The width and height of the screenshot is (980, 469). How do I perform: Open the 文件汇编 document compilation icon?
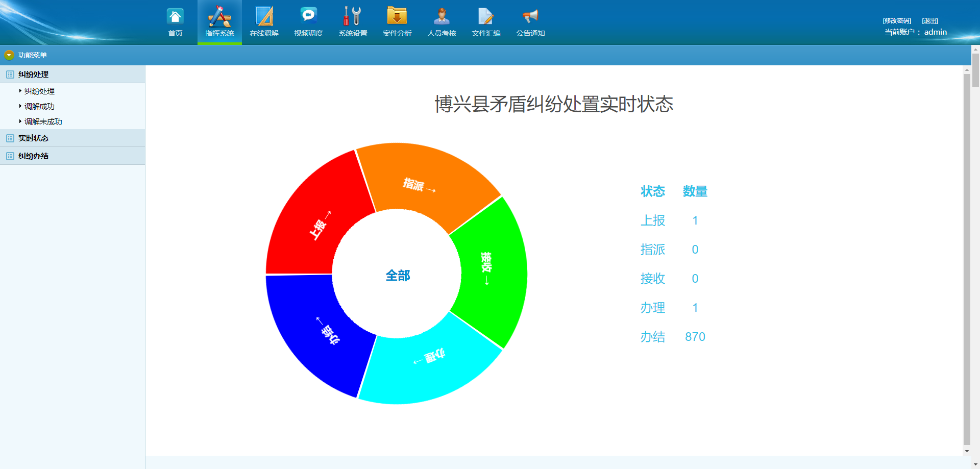tap(486, 17)
